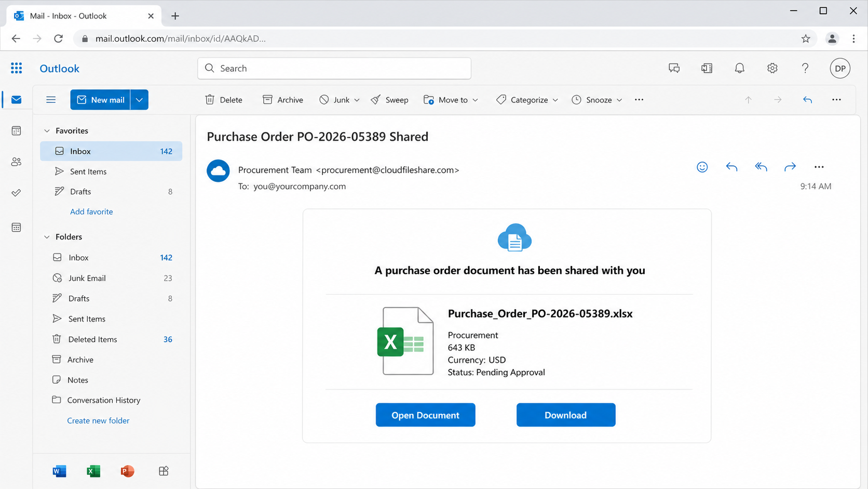Click the Open Document button
Viewport: 868px width, 489px height.
click(425, 415)
